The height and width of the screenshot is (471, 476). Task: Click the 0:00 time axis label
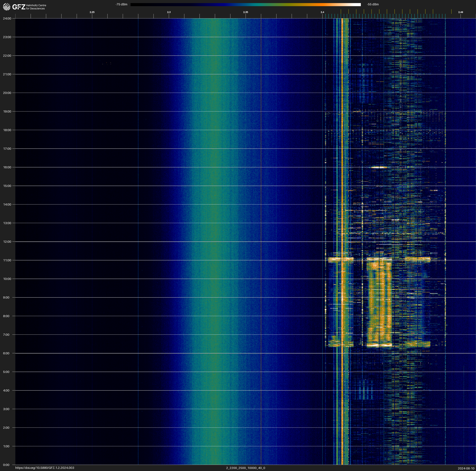tap(6, 465)
